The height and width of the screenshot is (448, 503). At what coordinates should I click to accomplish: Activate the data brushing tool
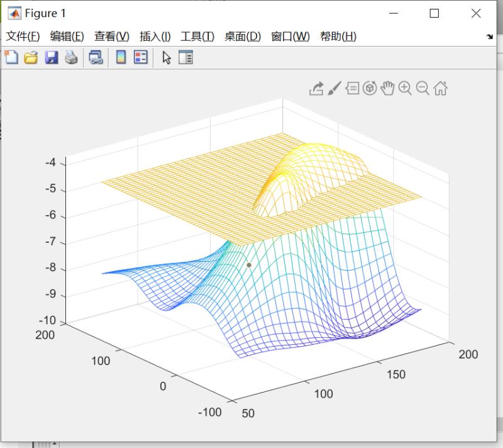click(334, 88)
